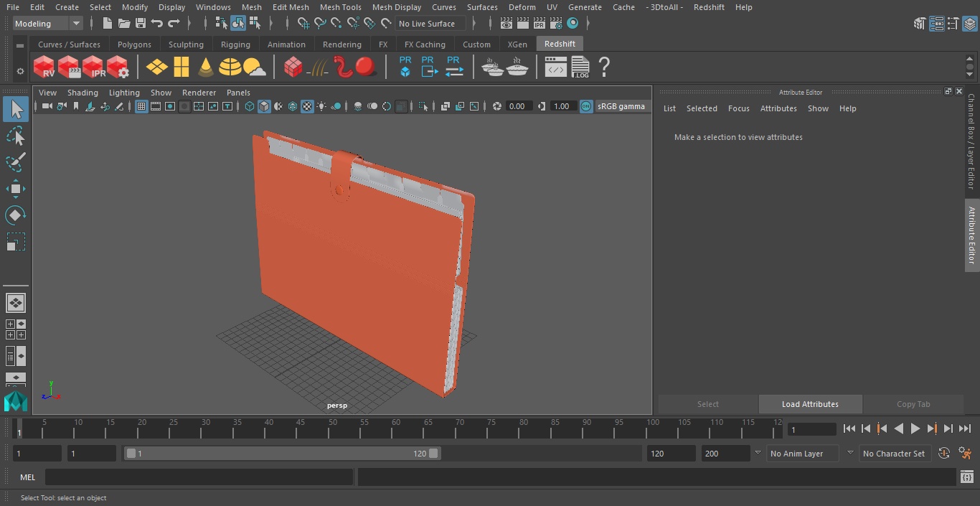Toggle snap to curves magnet icon

coord(320,24)
